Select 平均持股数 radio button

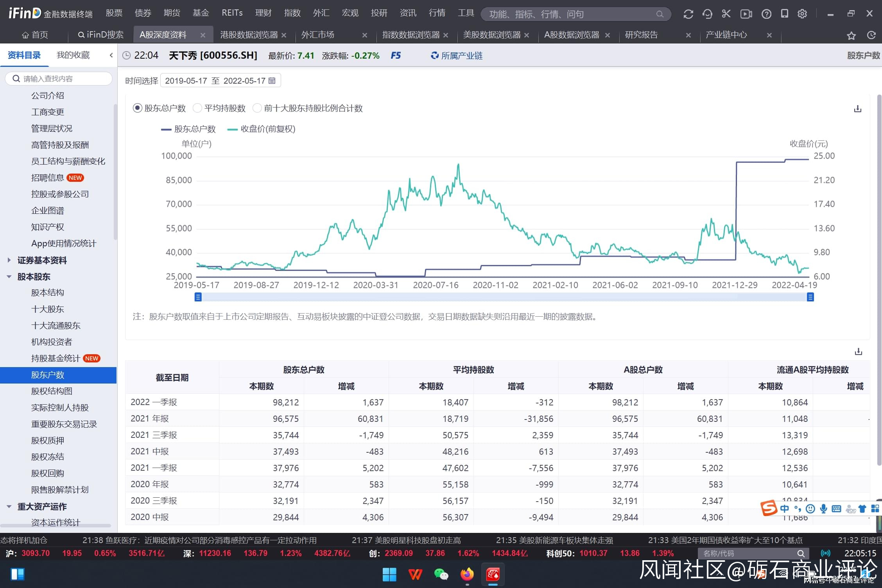pos(198,108)
